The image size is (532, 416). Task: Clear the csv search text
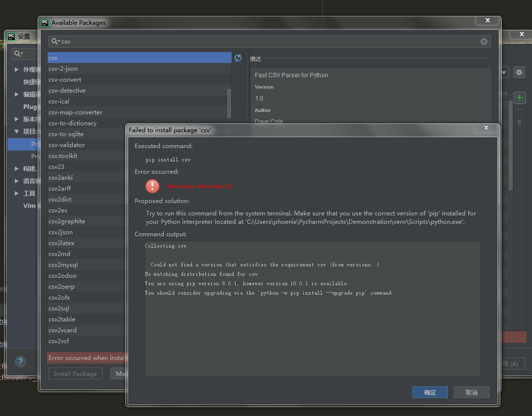(x=484, y=42)
